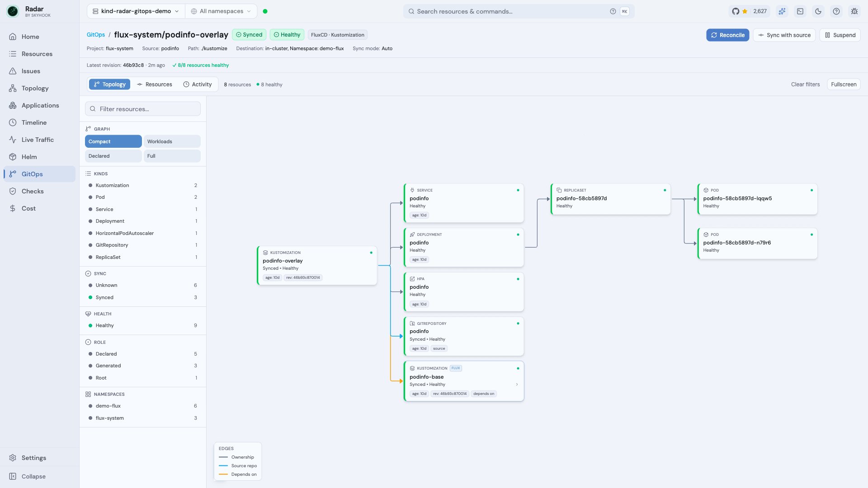Toggle the ReplicaSet kind filter
This screenshot has width=868, height=488.
pyautogui.click(x=143, y=257)
